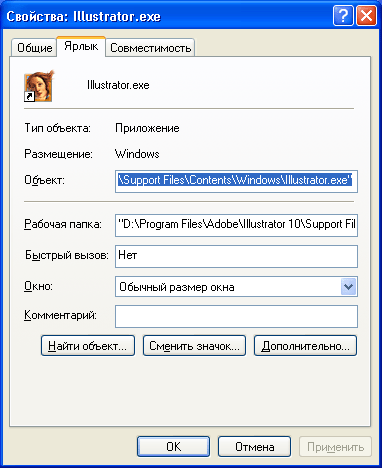Click the Illustrator shortcut icon image

[38, 86]
